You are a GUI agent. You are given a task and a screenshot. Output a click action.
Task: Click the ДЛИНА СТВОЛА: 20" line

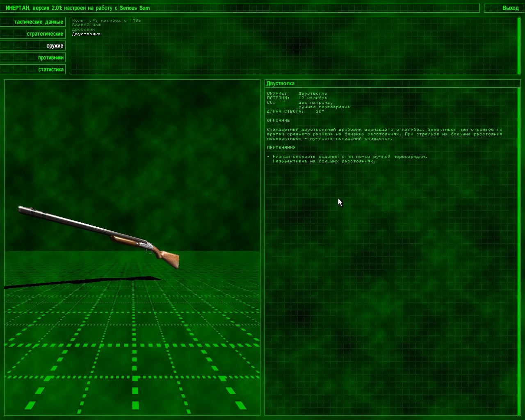(295, 112)
